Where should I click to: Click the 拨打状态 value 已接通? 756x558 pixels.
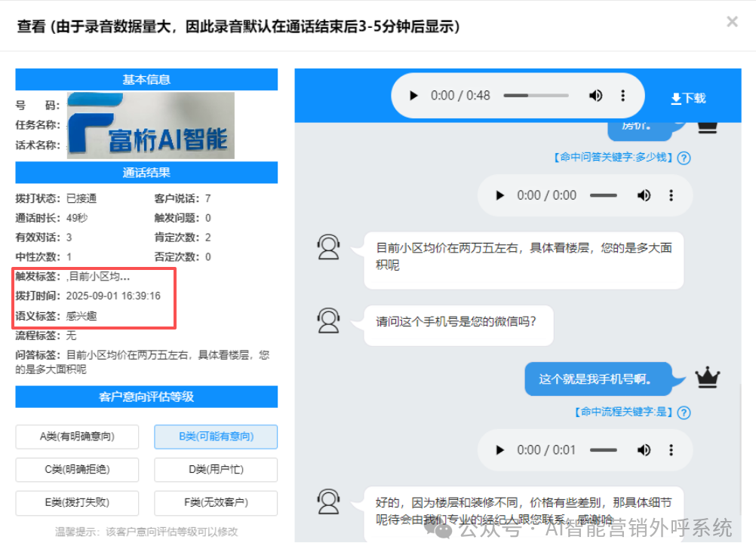[x=81, y=198]
